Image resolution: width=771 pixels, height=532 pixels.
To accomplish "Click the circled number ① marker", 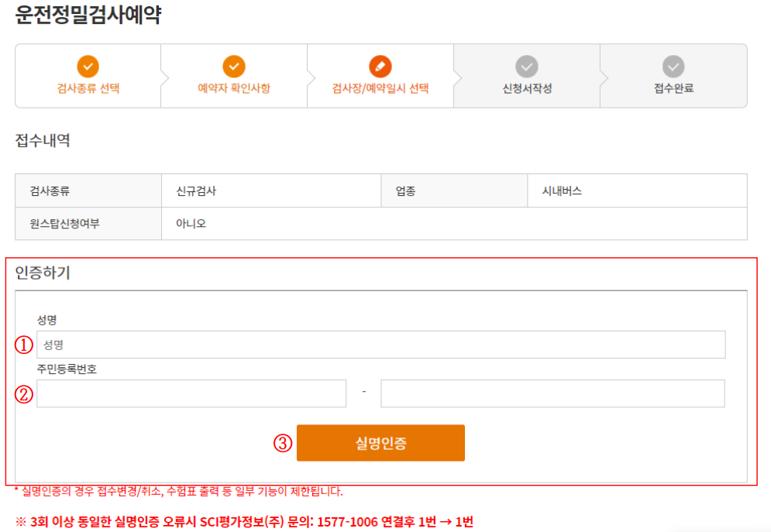I will pos(23,345).
